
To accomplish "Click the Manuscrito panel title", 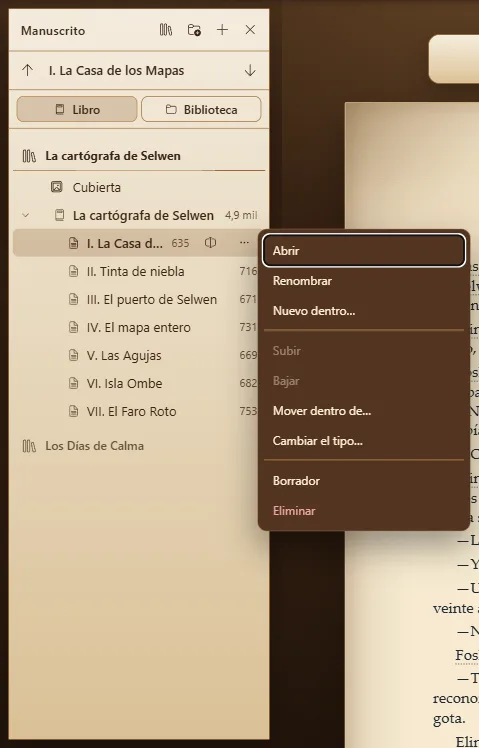I will click(x=53, y=31).
